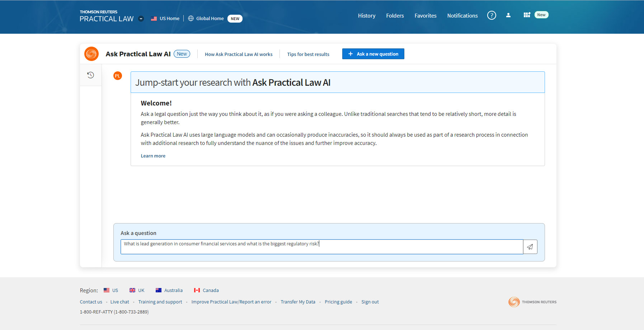
Task: Click the globe icon next to Global Home
Action: tap(191, 18)
